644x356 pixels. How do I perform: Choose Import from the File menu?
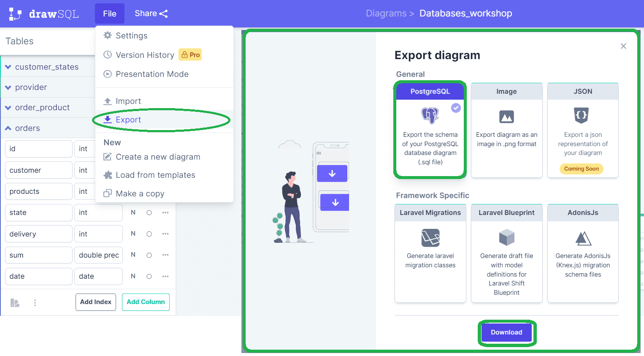point(164,101)
